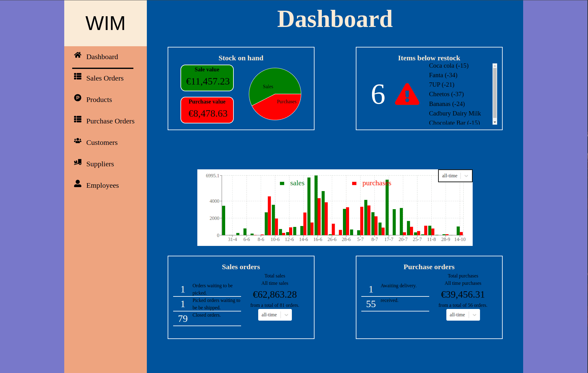Viewport: 588px width, 373px height.
Task: Expand the all-time dropdown in Purchase orders
Action: pos(474,315)
